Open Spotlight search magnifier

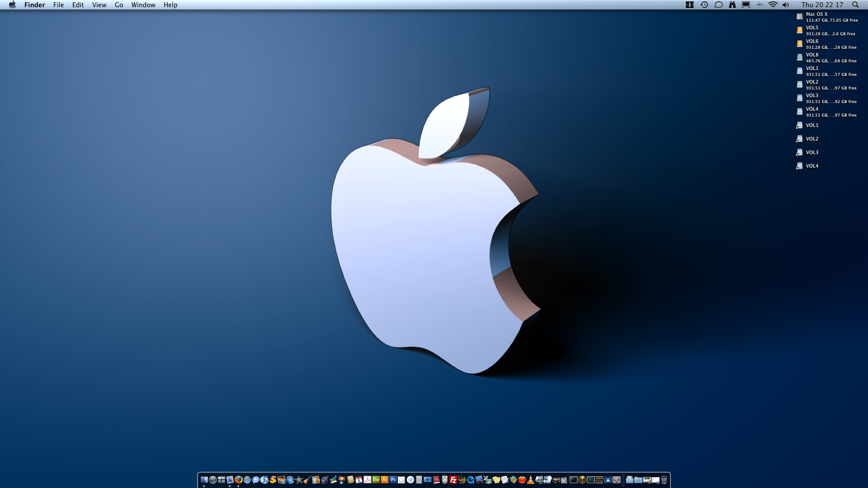tap(855, 5)
